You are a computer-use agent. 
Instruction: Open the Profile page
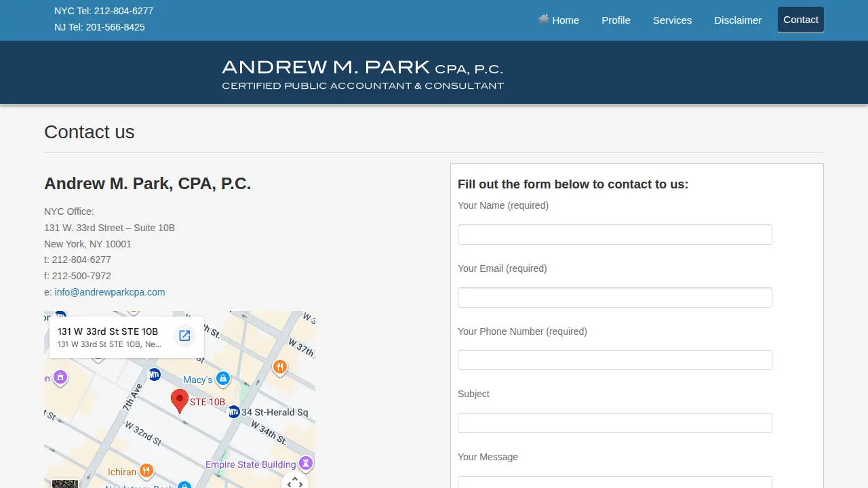[616, 20]
